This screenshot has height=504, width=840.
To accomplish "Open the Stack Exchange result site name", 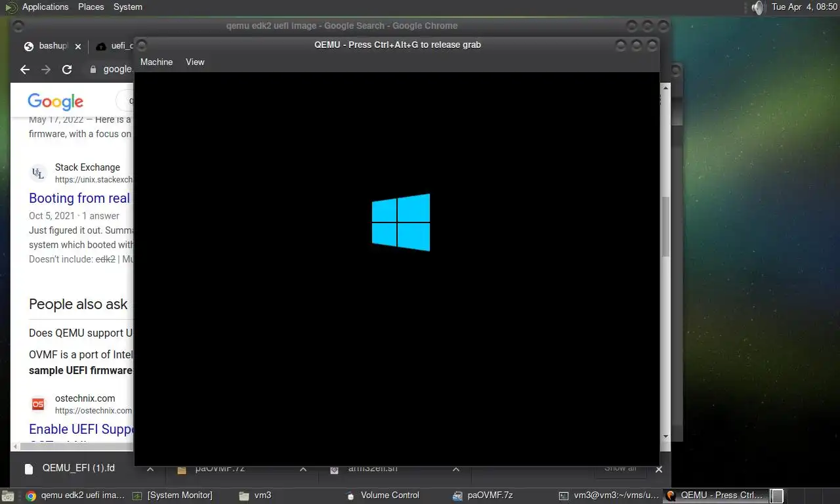I will [x=87, y=167].
